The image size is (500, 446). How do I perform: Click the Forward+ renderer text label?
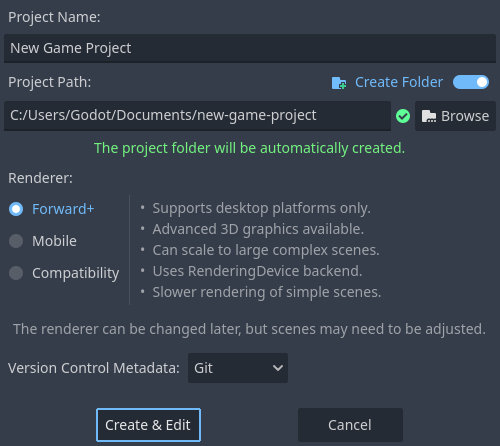(63, 209)
